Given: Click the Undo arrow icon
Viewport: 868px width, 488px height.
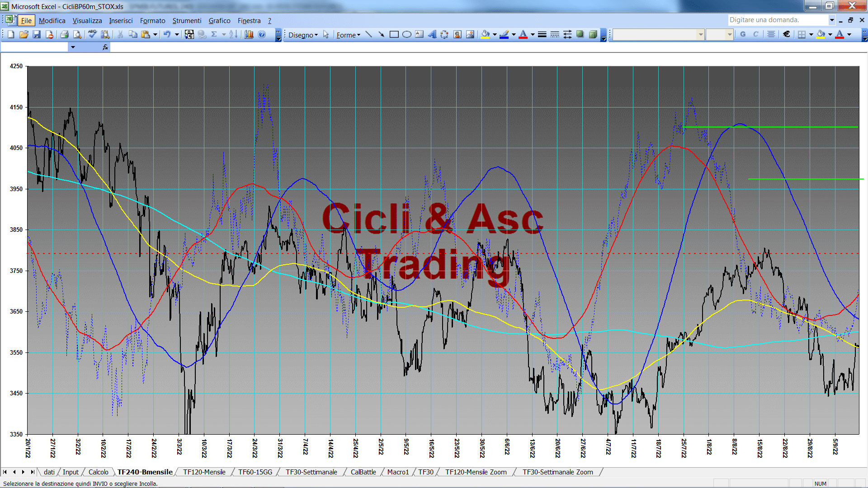Looking at the screenshot, I should (x=167, y=34).
